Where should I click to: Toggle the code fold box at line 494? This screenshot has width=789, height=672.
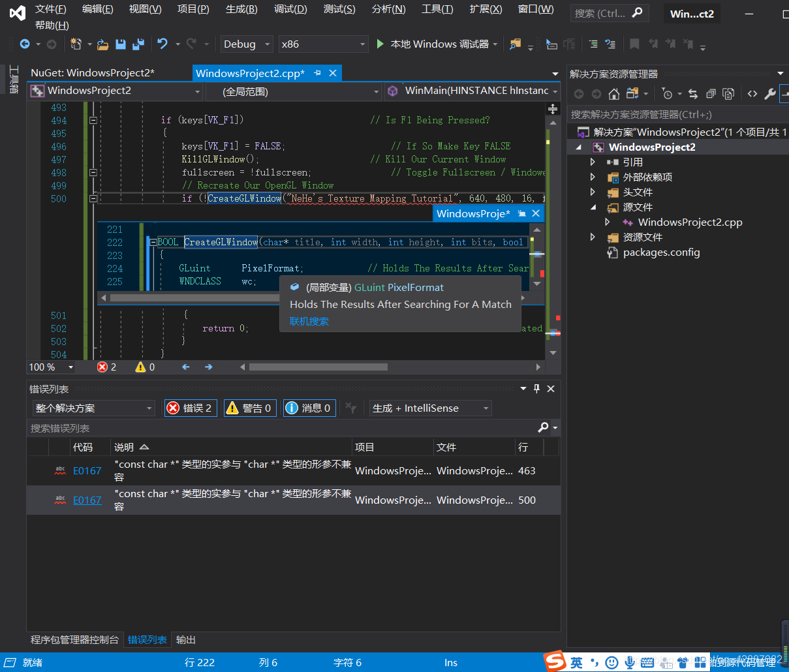(x=93, y=120)
